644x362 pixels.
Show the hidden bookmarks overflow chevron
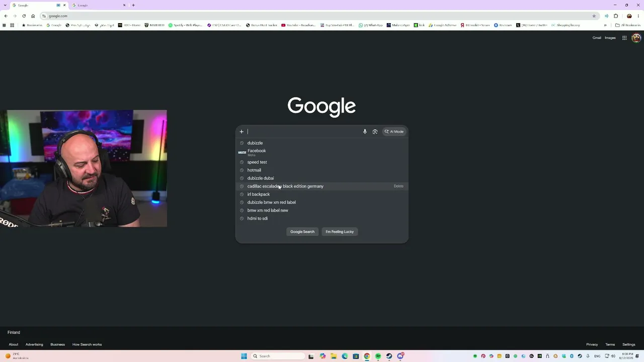[605, 25]
